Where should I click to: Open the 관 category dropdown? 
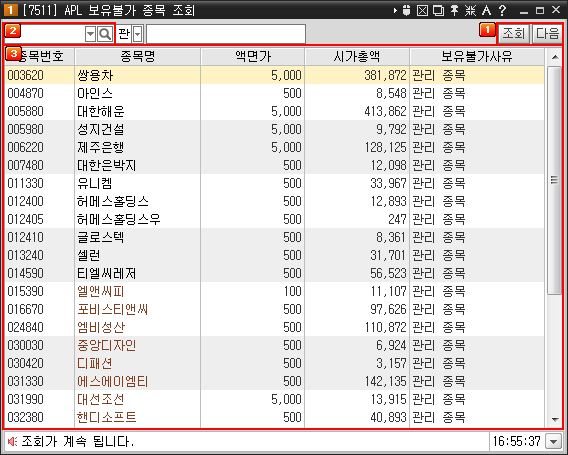pyautogui.click(x=138, y=34)
